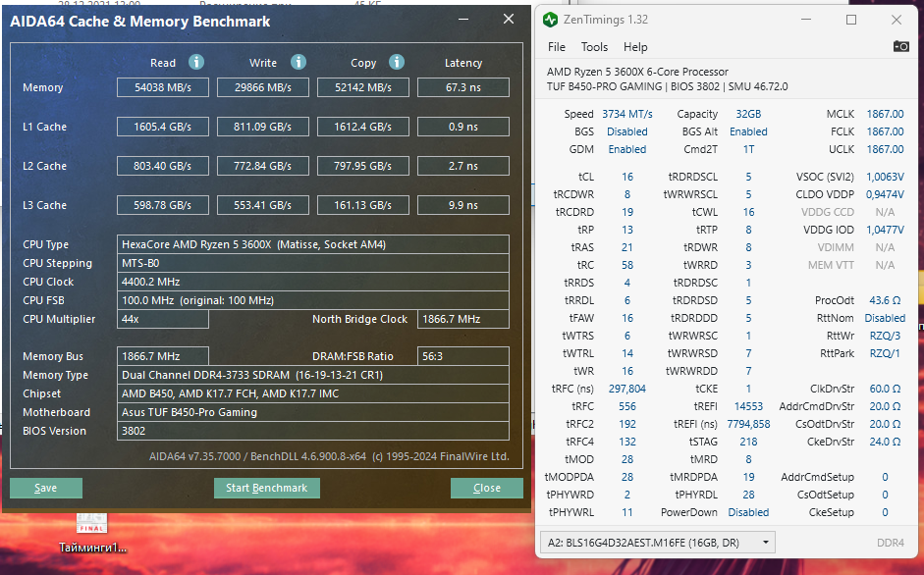
Task: Open the memory module A2 dropdown
Action: click(x=658, y=543)
